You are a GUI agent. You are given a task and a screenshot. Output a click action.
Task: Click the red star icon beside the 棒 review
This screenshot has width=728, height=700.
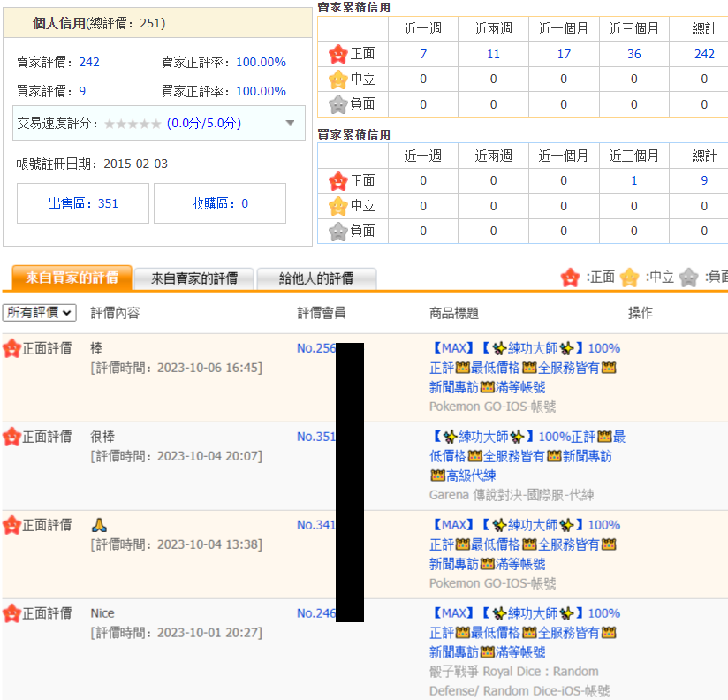(11, 348)
